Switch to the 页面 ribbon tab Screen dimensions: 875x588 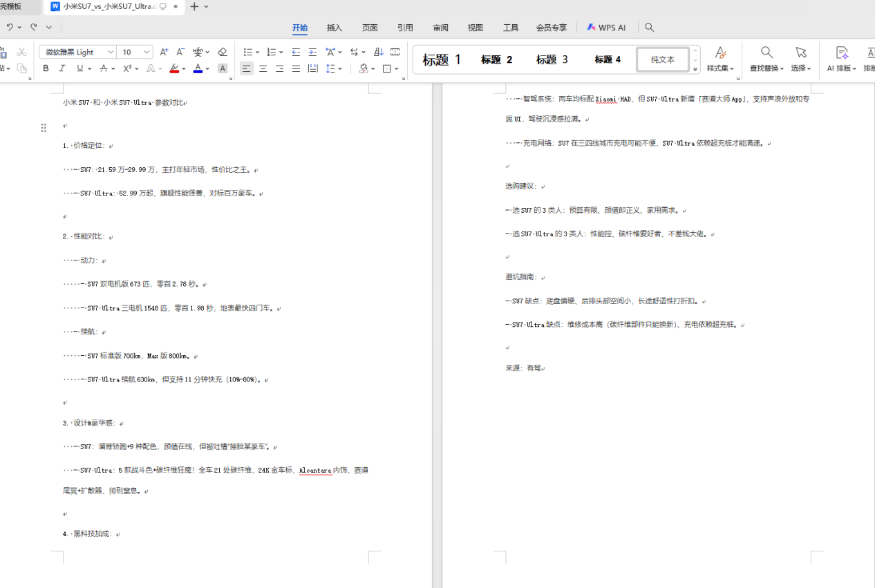click(x=370, y=28)
